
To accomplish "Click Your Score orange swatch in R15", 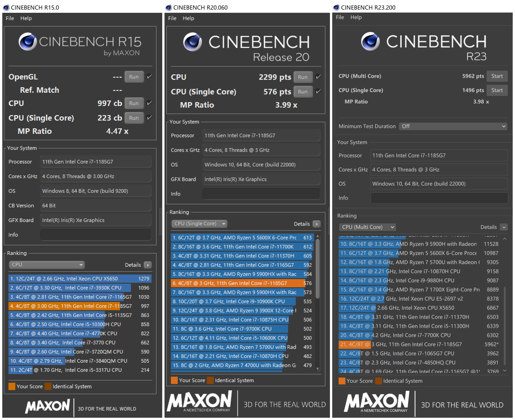I will [12, 386].
